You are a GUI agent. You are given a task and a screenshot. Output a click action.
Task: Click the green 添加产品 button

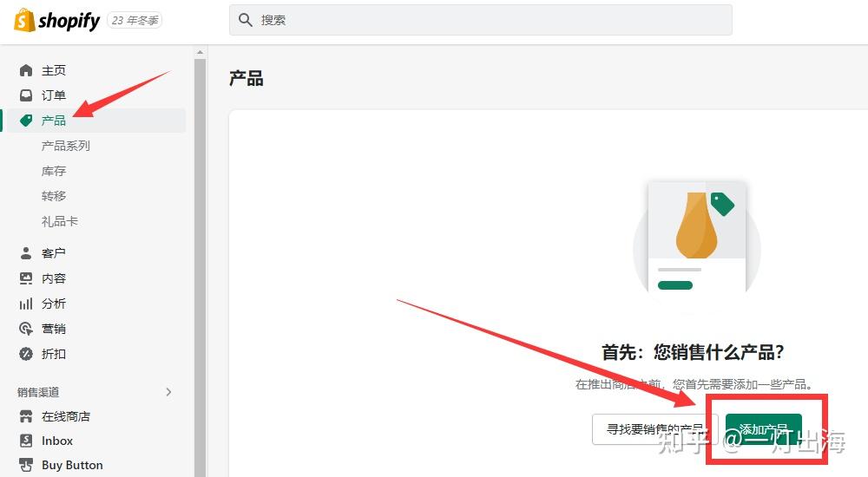click(763, 428)
